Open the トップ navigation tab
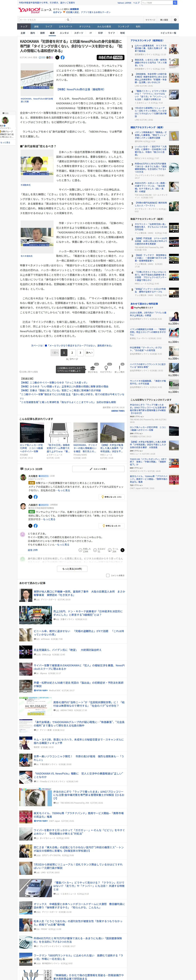Viewport: 196px width, 980px height. pos(24,27)
